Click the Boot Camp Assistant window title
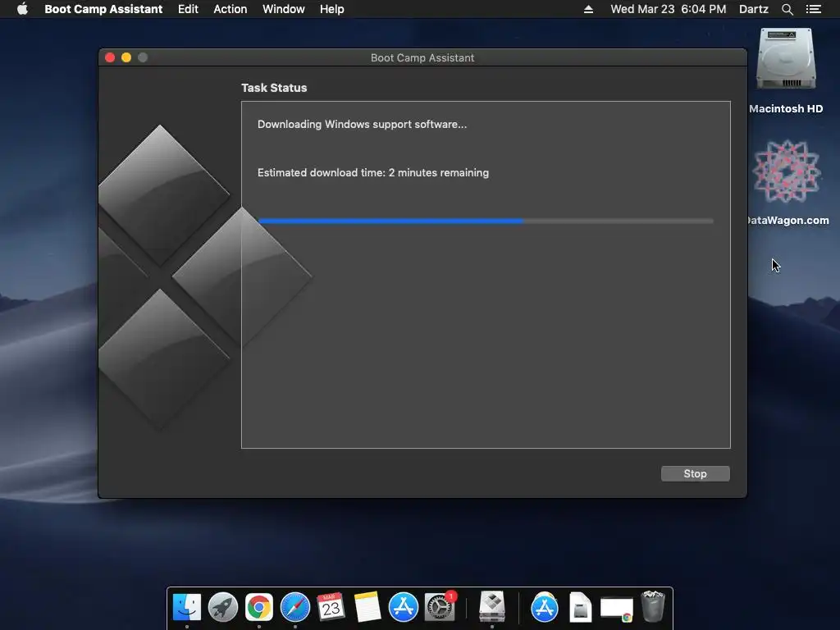 point(422,58)
